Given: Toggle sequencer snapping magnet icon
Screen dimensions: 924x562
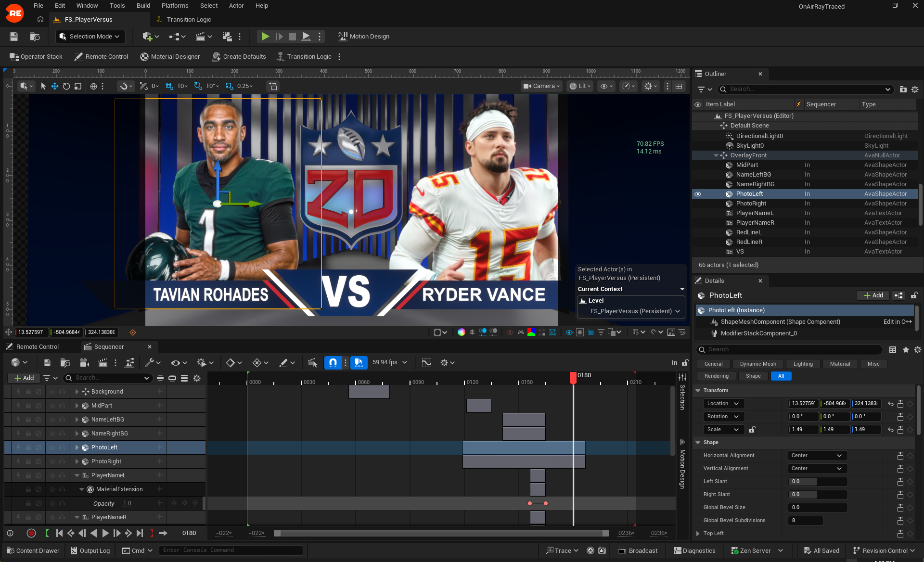Looking at the screenshot, I should pyautogui.click(x=333, y=363).
